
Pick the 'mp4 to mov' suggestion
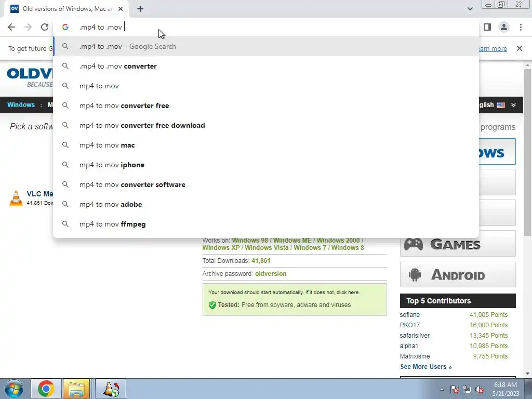(267, 86)
